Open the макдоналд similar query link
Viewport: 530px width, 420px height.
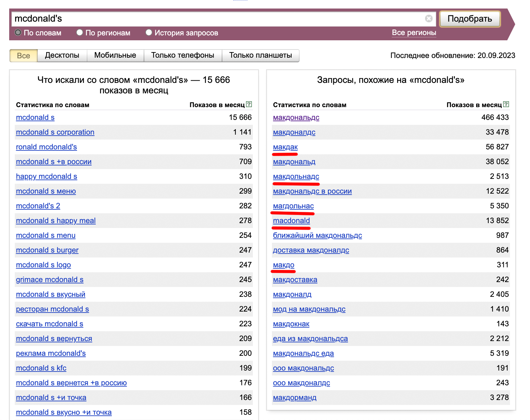pos(292,294)
